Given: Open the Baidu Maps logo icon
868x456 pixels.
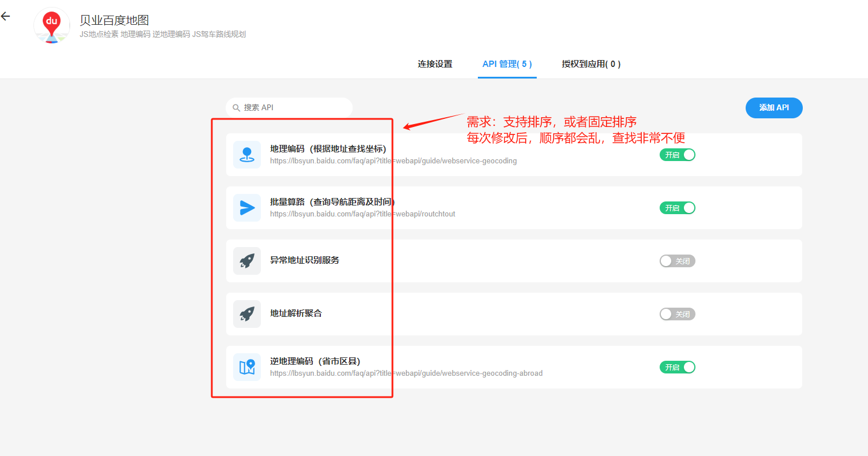Looking at the screenshot, I should pos(52,26).
